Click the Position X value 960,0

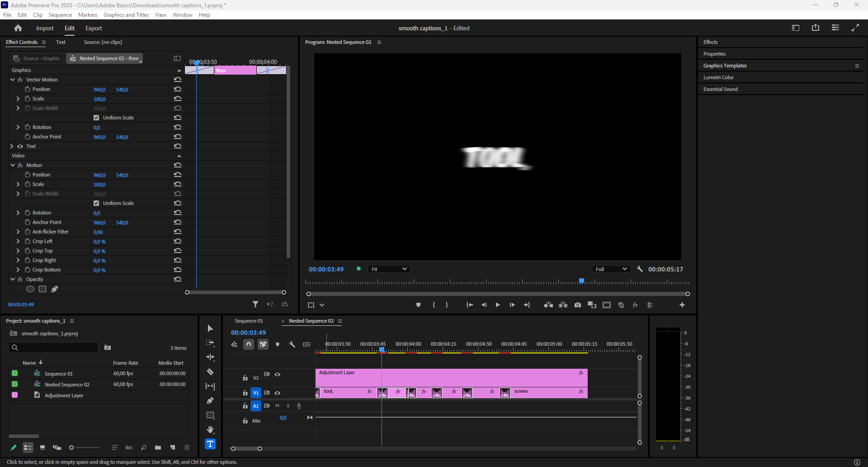99,90
